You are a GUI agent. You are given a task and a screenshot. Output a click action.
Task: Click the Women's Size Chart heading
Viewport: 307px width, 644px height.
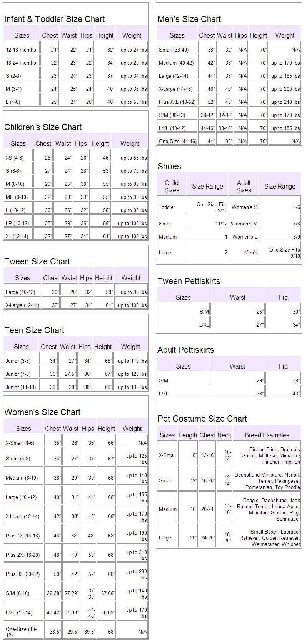click(x=42, y=412)
